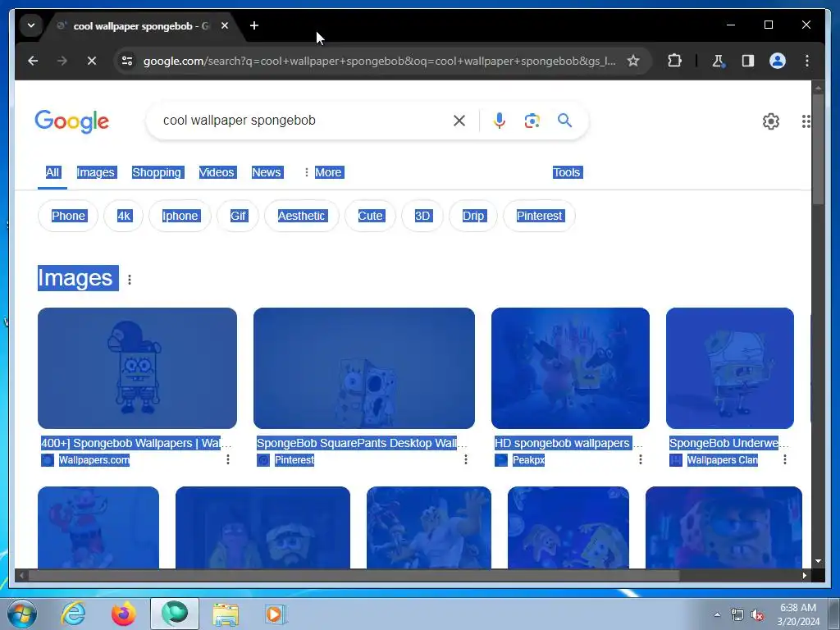The width and height of the screenshot is (840, 630).
Task: Open the Wallpapers Clan SpongeBob thumbnail
Action: click(x=729, y=368)
